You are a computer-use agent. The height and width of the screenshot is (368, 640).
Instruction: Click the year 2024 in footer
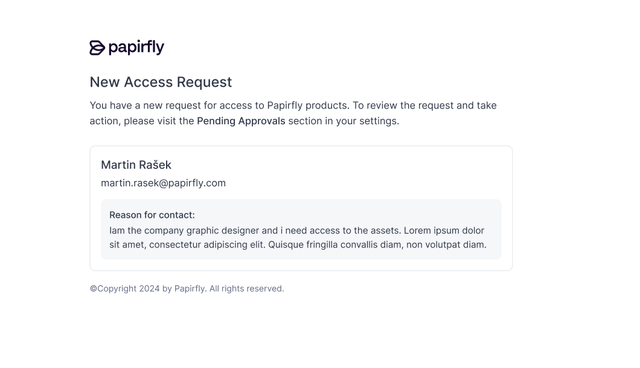point(149,289)
